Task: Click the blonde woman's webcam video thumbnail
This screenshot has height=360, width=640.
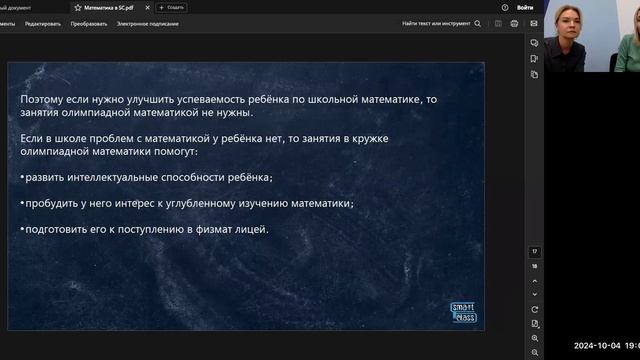Action: 592,36
